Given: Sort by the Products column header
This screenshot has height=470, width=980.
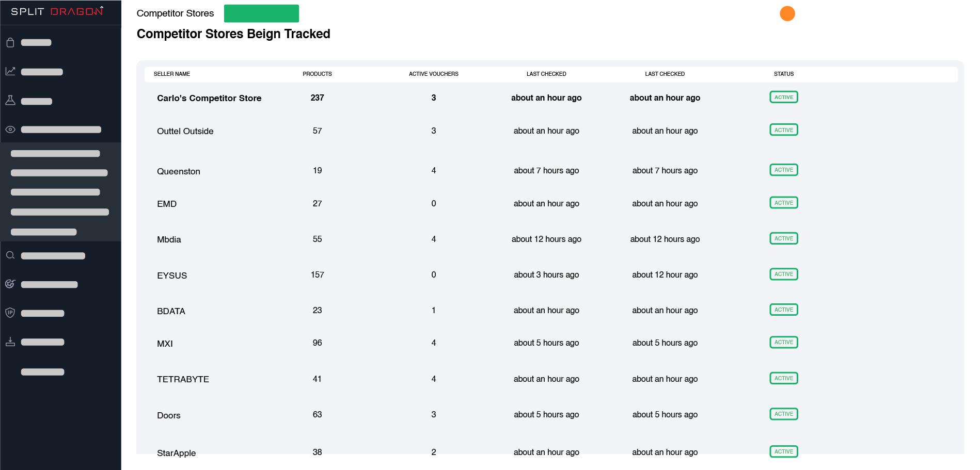Looking at the screenshot, I should [x=317, y=74].
